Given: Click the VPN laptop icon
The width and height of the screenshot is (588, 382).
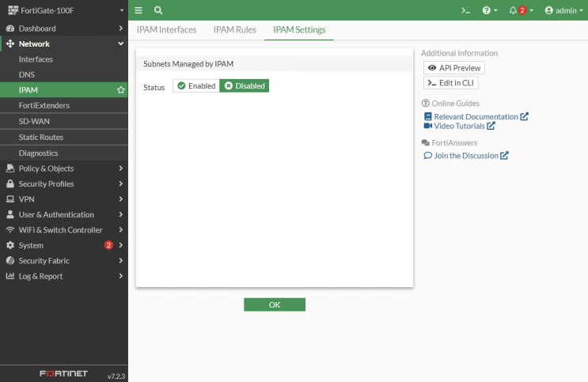Looking at the screenshot, I should 10,199.
